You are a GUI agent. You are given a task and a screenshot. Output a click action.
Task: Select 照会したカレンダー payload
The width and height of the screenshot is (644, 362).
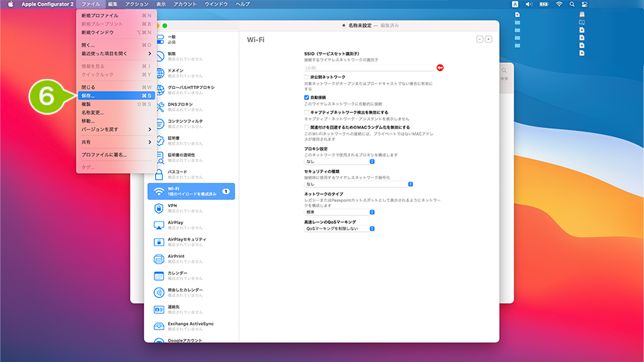click(191, 292)
